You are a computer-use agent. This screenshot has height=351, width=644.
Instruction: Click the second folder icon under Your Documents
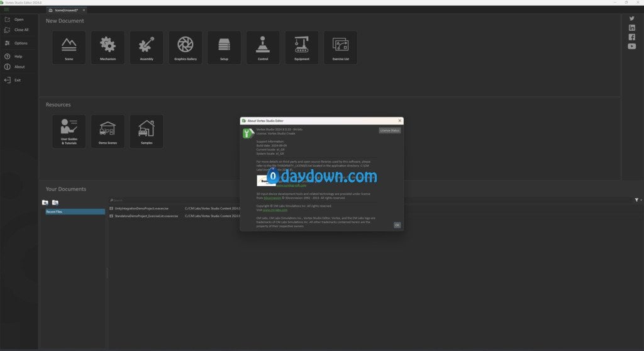55,202
